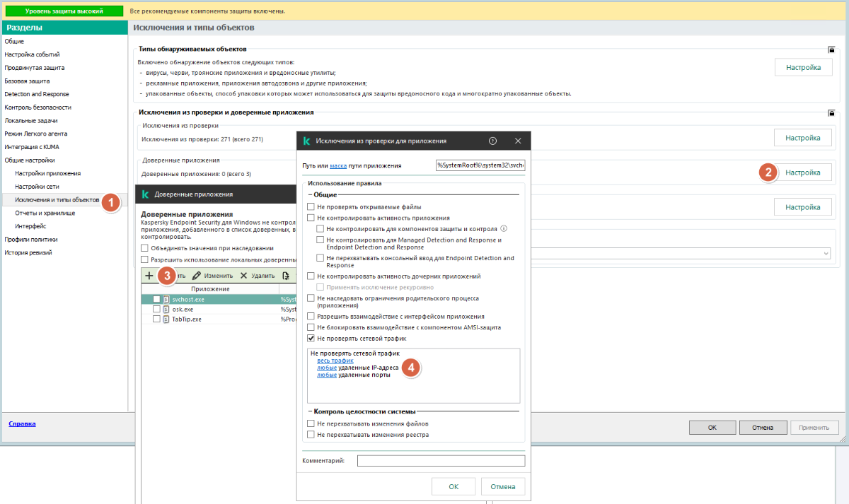The height and width of the screenshot is (504, 849).
Task: Select Настройки сети in sidebar
Action: (x=36, y=187)
